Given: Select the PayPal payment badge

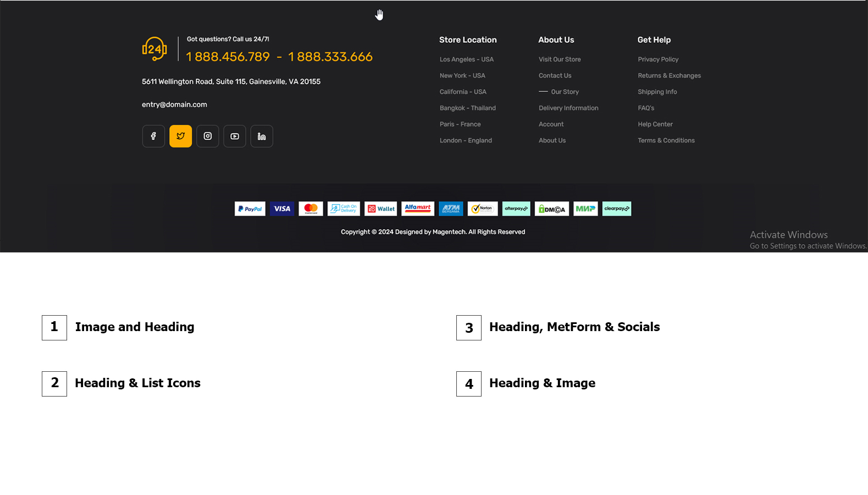Looking at the screenshot, I should (x=250, y=209).
